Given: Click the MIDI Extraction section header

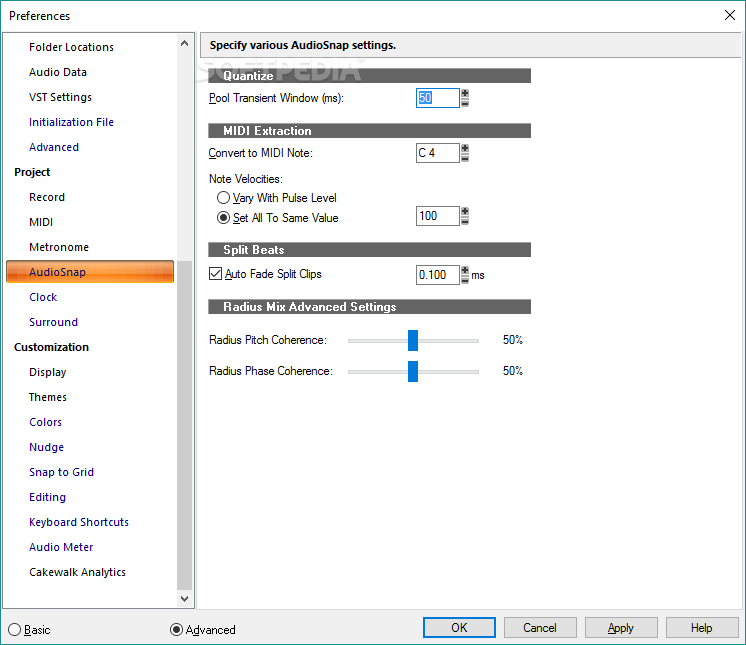Looking at the screenshot, I should [x=369, y=131].
